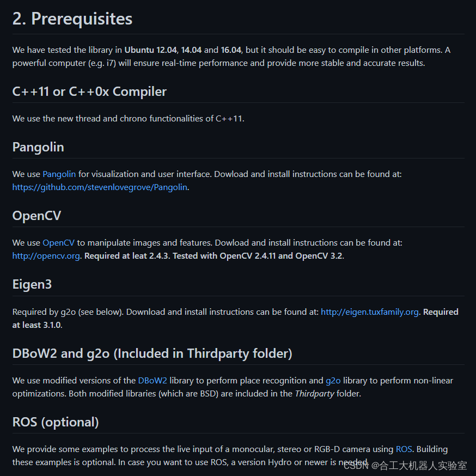Click the bold "16.04" version text
This screenshot has height=476, width=476.
[231, 50]
